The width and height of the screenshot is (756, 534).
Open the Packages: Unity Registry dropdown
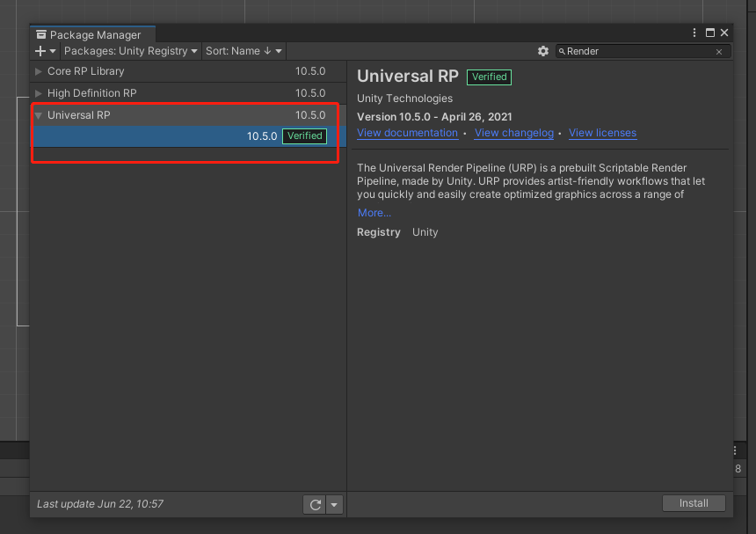pos(129,51)
